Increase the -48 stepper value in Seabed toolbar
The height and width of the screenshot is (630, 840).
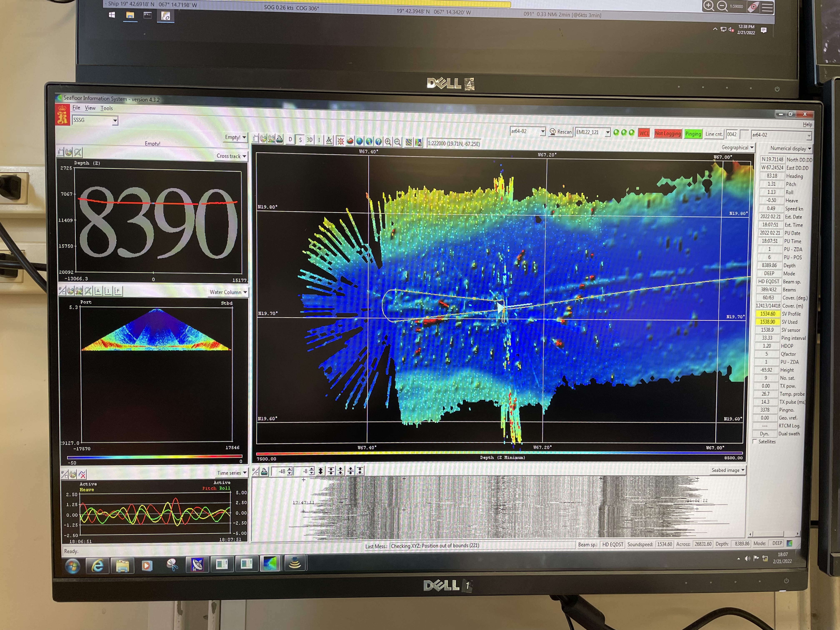pyautogui.click(x=290, y=469)
